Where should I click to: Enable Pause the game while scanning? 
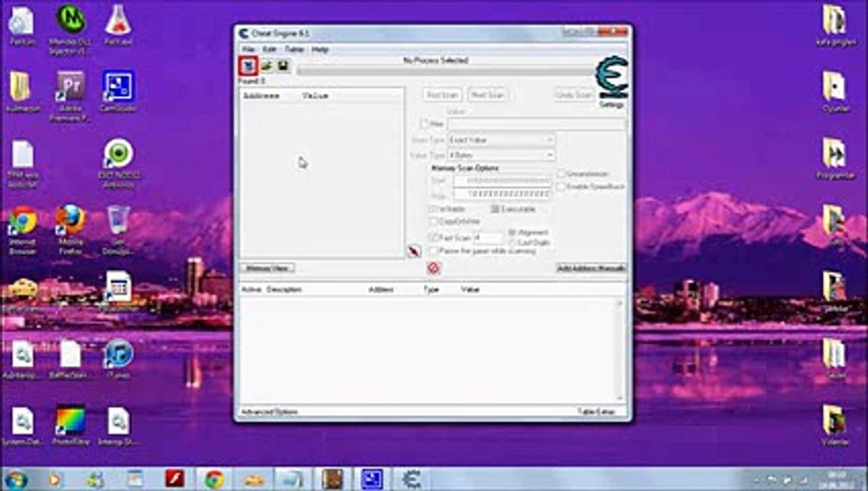pyautogui.click(x=433, y=251)
